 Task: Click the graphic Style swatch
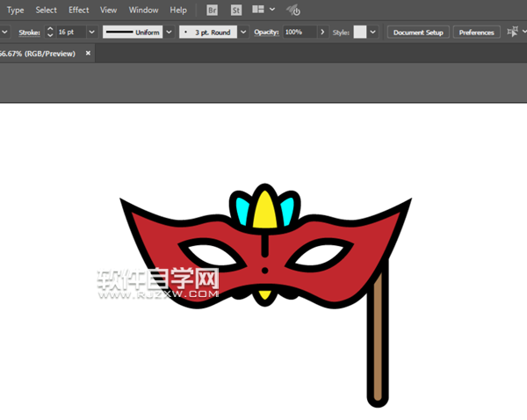coord(359,32)
